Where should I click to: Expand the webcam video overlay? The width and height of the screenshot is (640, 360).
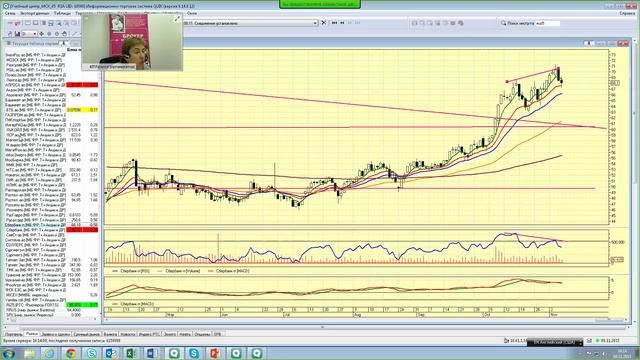pyautogui.click(x=177, y=19)
